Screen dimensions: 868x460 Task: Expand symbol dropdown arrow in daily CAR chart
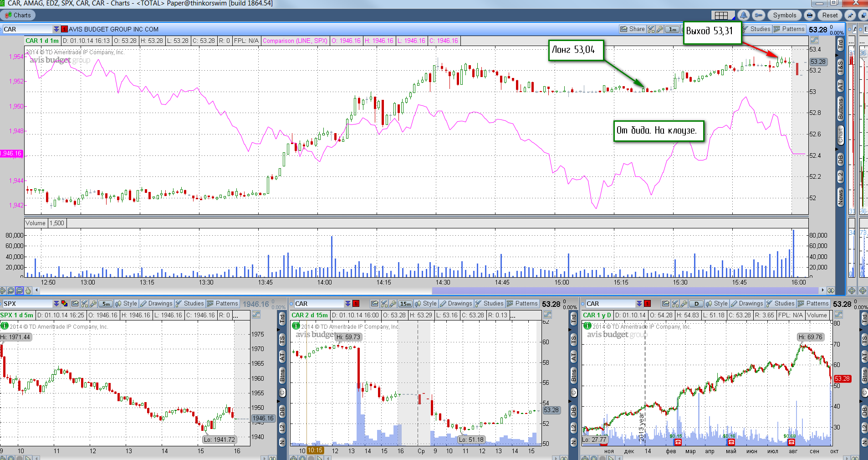639,304
